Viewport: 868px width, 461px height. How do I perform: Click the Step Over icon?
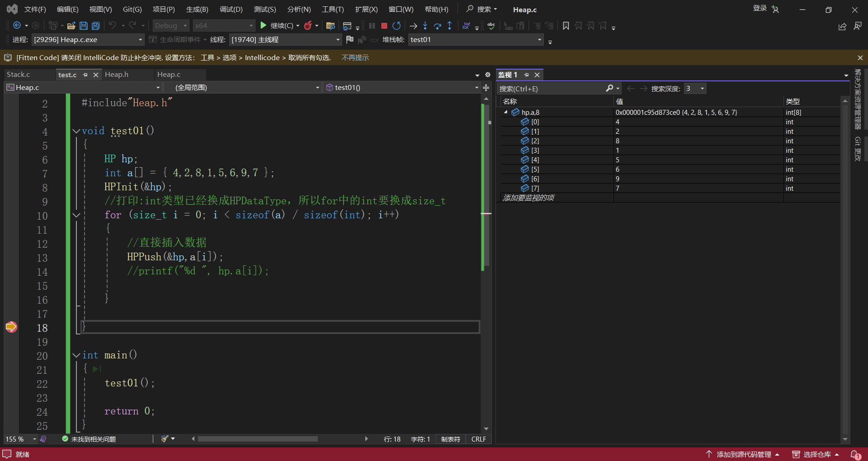437,26
